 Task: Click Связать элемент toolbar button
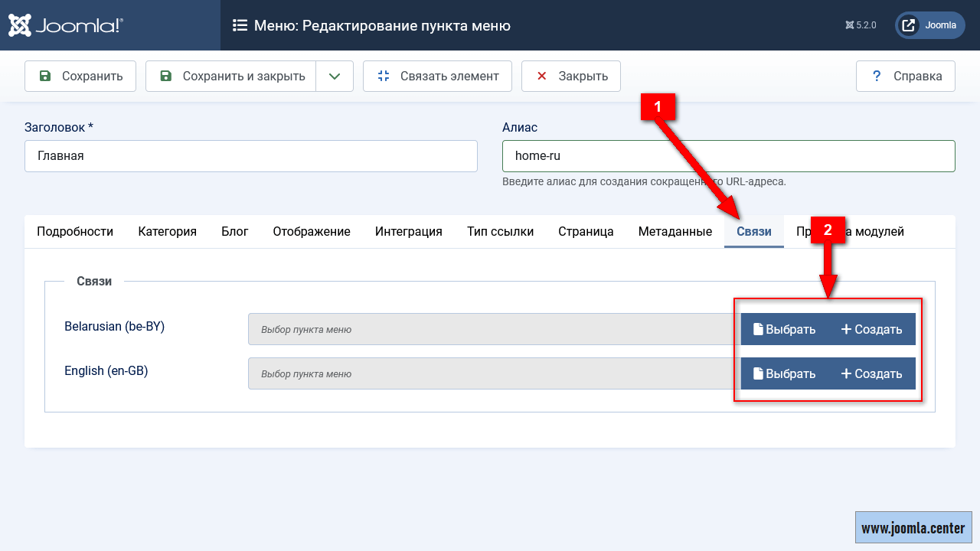(437, 76)
